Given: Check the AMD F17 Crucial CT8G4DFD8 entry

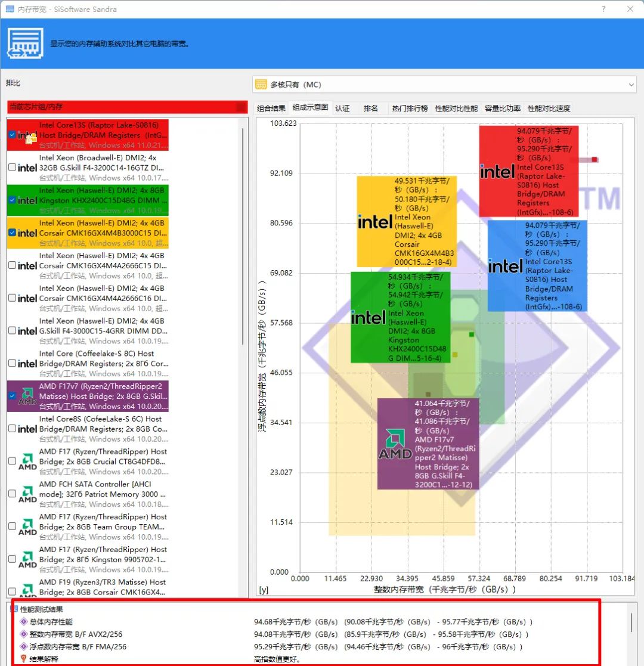Looking at the screenshot, I should coord(13,461).
